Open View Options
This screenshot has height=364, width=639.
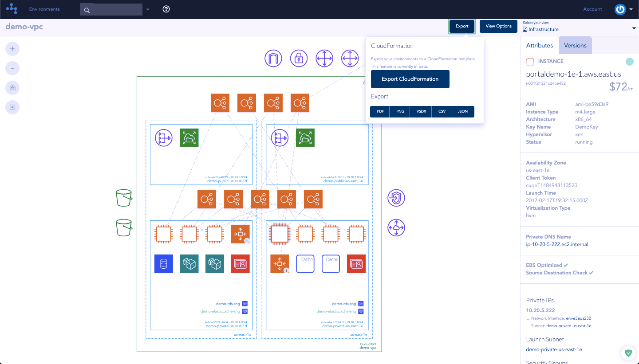(498, 26)
